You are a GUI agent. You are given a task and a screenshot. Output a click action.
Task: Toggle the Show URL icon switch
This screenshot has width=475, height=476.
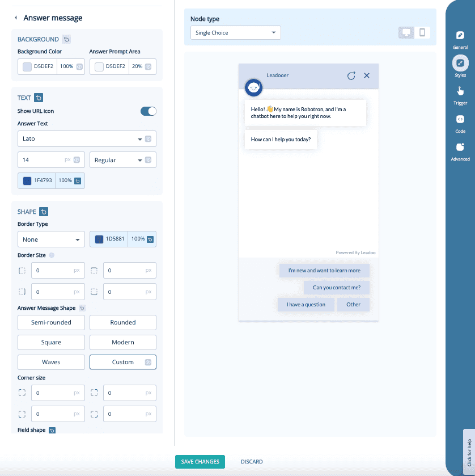(148, 111)
